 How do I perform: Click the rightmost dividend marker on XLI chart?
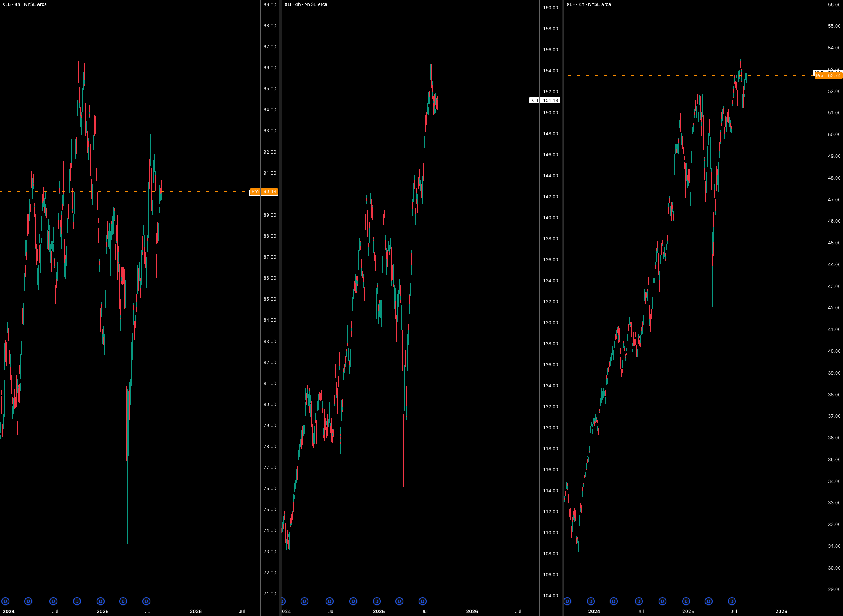pyautogui.click(x=423, y=601)
